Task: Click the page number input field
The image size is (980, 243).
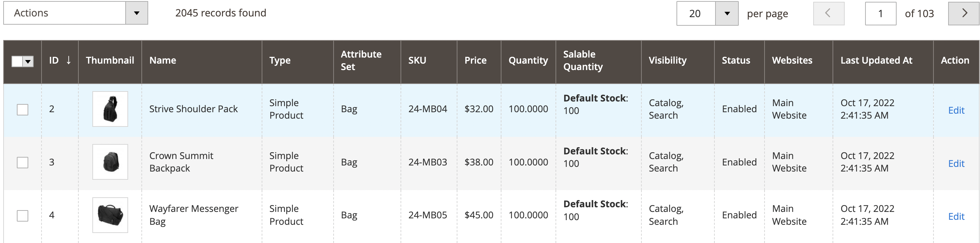Action: [x=880, y=13]
